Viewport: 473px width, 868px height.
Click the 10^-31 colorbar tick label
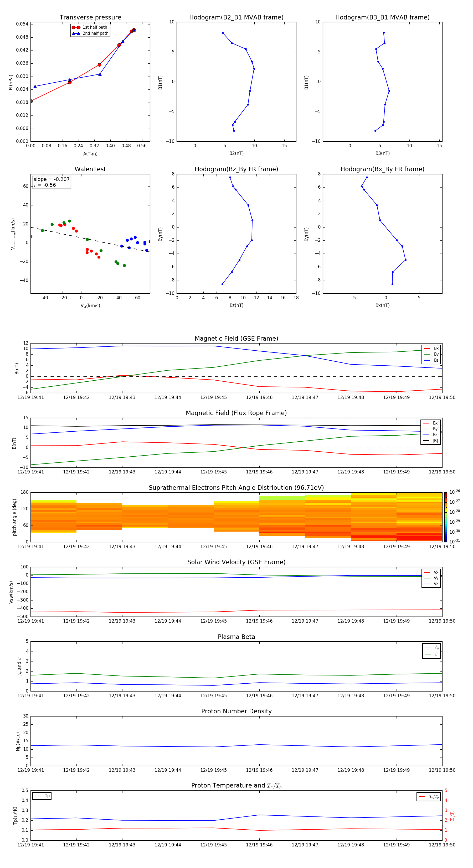point(455,542)
